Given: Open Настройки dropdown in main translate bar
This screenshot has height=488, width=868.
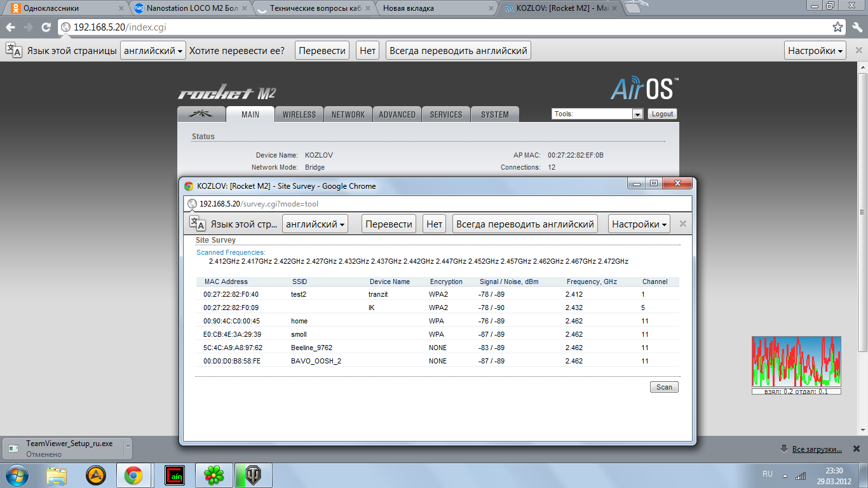Looking at the screenshot, I should pos(815,51).
